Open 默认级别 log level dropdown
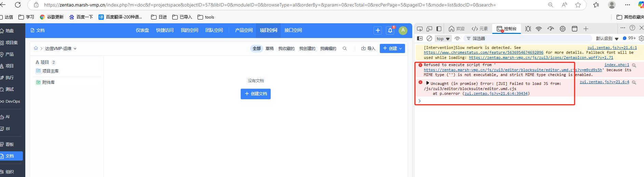Screen dimensions: 644x177 607,39
